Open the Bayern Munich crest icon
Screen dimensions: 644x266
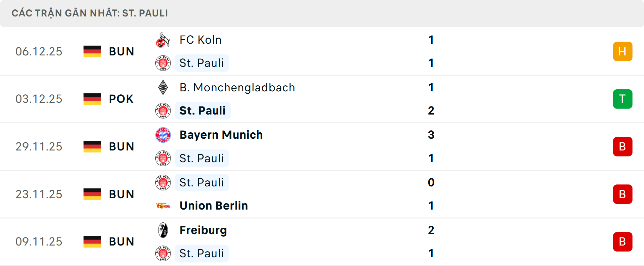point(163,135)
